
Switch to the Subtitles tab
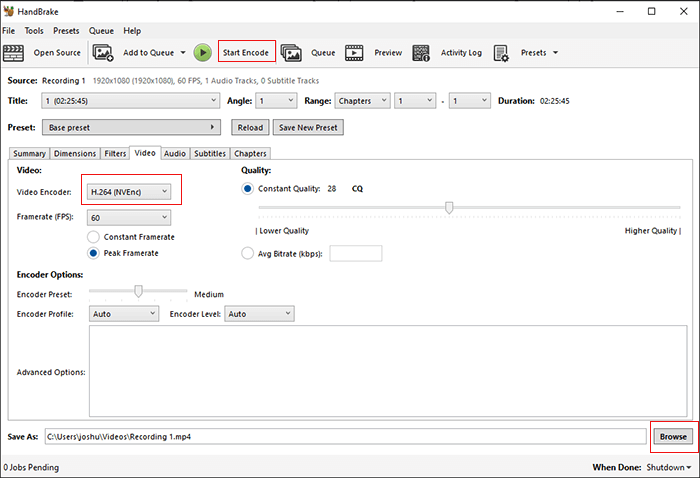(210, 154)
